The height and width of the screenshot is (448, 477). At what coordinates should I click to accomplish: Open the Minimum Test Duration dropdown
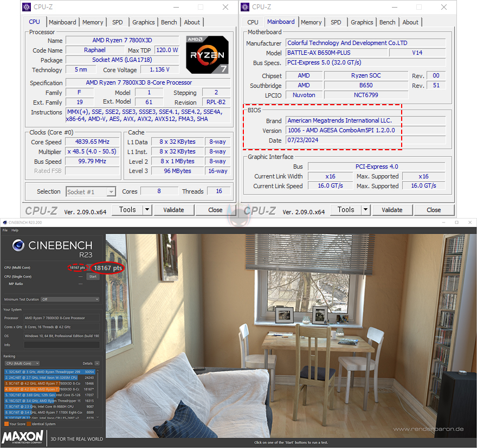70,299
